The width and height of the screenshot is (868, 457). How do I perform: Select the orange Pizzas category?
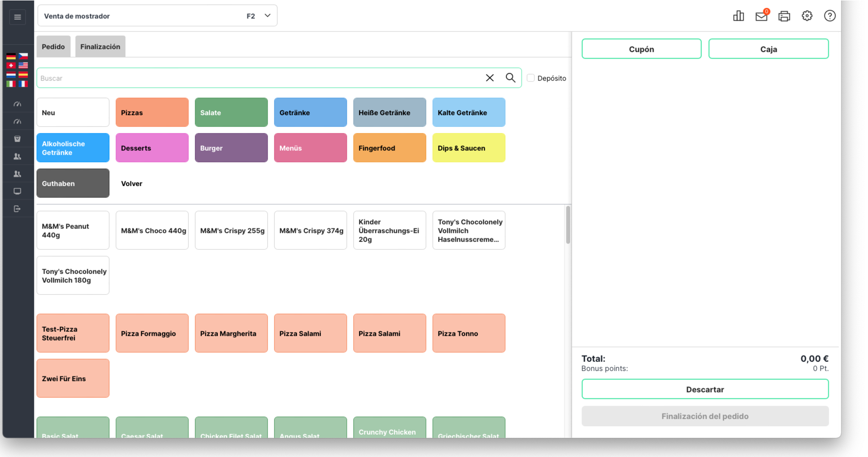pos(152,112)
